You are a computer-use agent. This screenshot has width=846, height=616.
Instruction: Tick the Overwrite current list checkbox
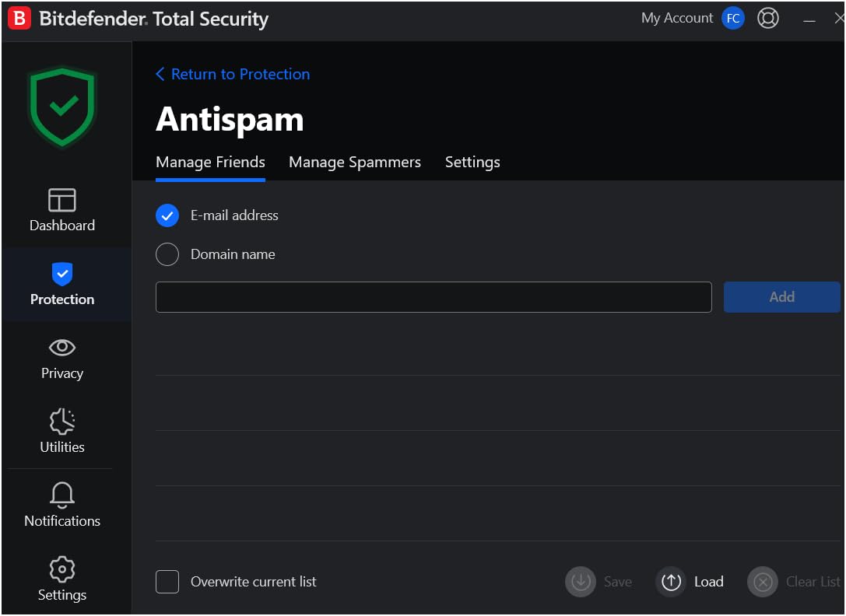167,582
